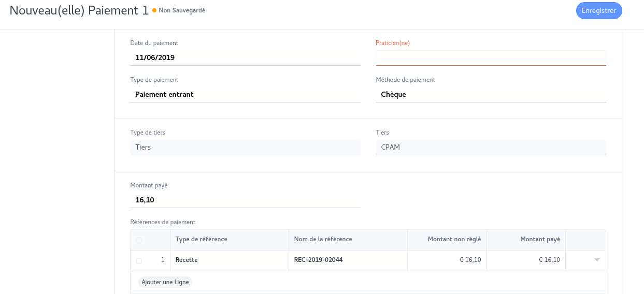Edit the Montant payé amount field
This screenshot has height=294, width=644.
[x=245, y=200]
